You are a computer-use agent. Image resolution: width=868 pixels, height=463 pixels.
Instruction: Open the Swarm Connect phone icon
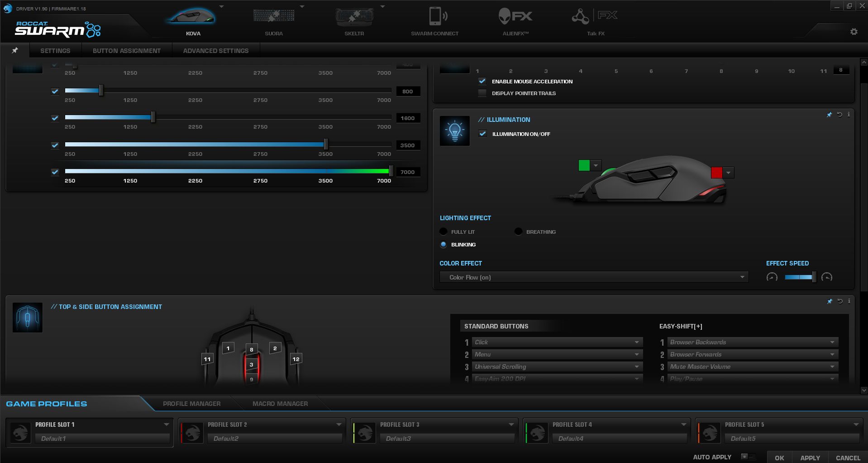[x=438, y=16]
